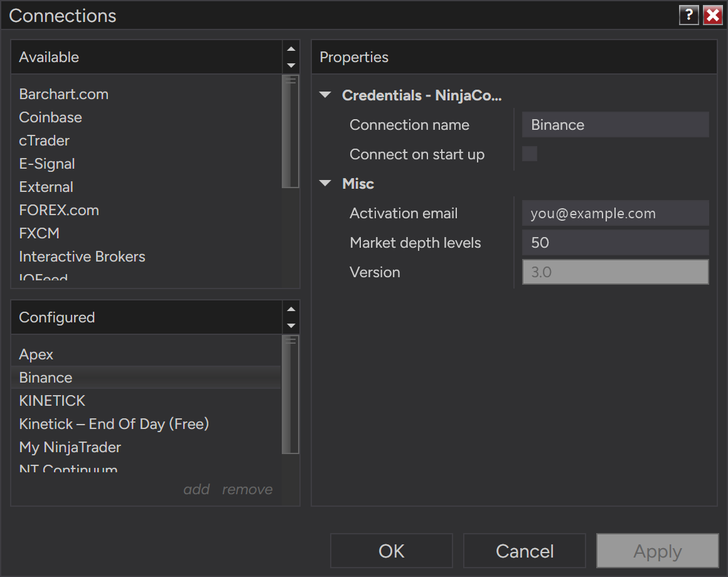Select Barchart.com in Available list

point(146,94)
